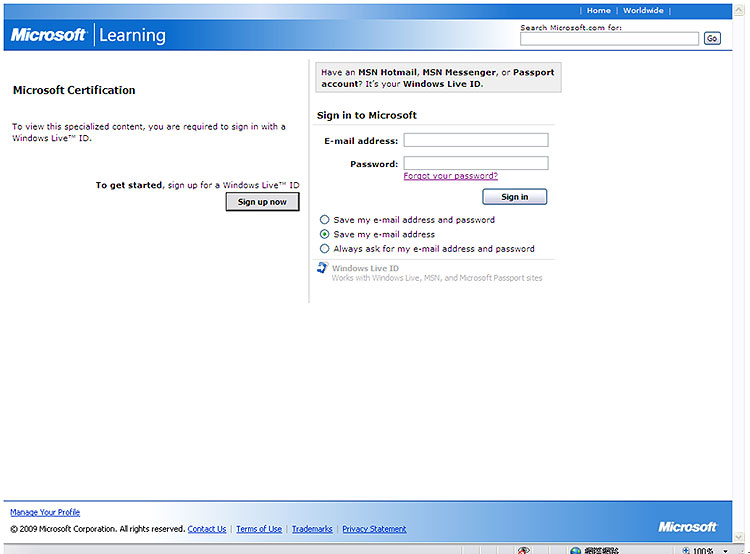
Task: Open the Worldwide link in top bar
Action: pos(643,11)
